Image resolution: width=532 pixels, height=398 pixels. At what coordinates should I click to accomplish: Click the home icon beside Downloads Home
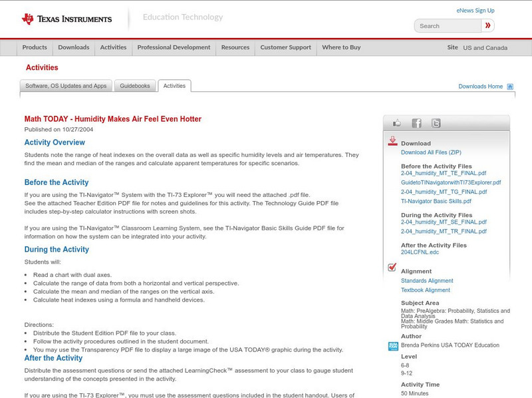tap(510, 87)
